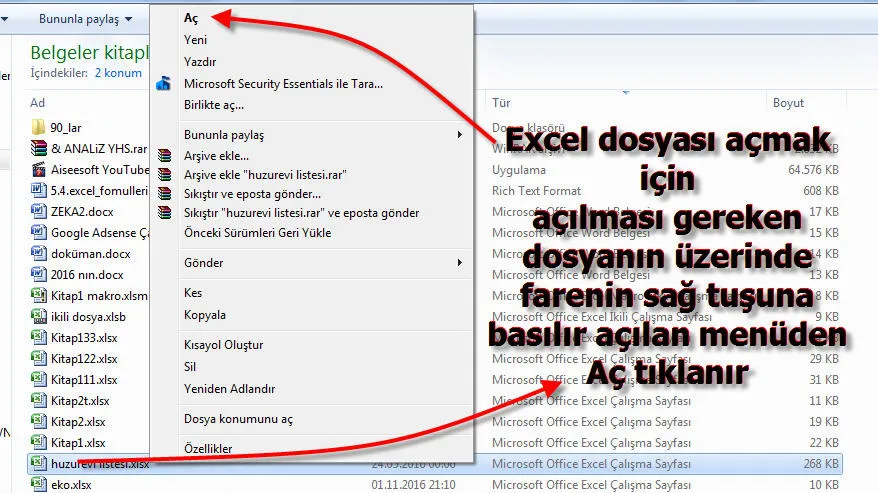
Task: Select the eko.xlsx file row
Action: (70, 485)
